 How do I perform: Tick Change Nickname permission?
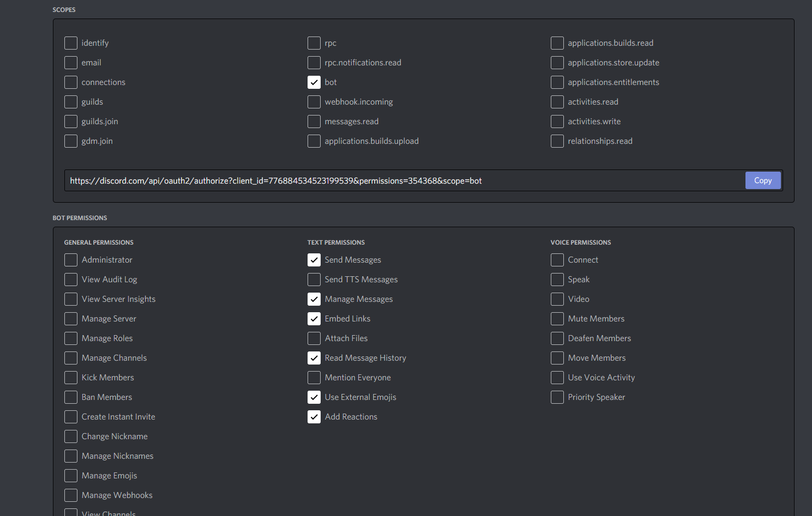tap(71, 436)
